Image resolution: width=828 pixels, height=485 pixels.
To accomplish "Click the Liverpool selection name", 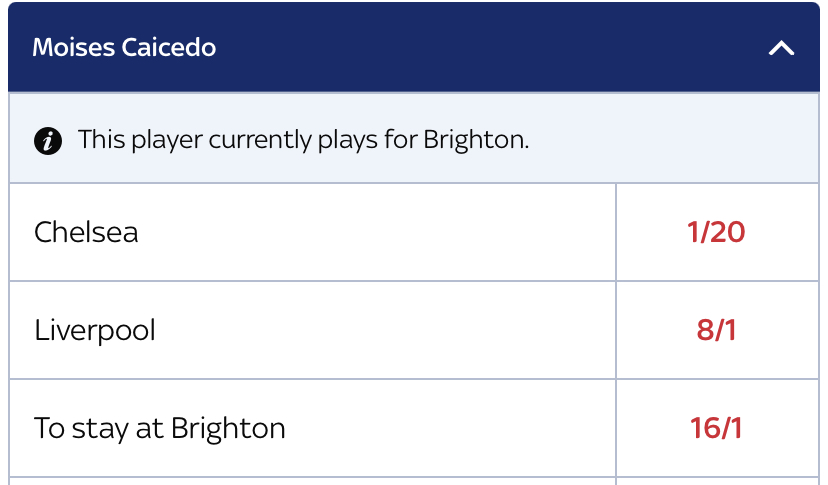I will tap(95, 331).
